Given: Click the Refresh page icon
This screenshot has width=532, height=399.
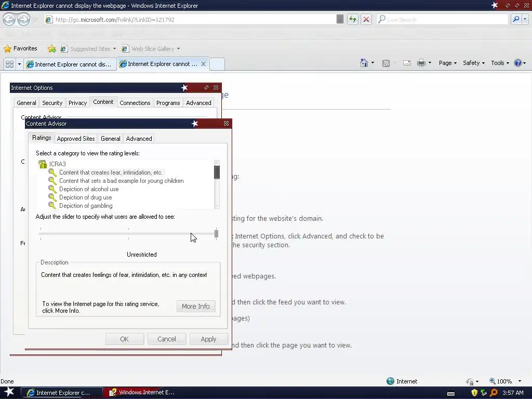Looking at the screenshot, I should pos(353,19).
